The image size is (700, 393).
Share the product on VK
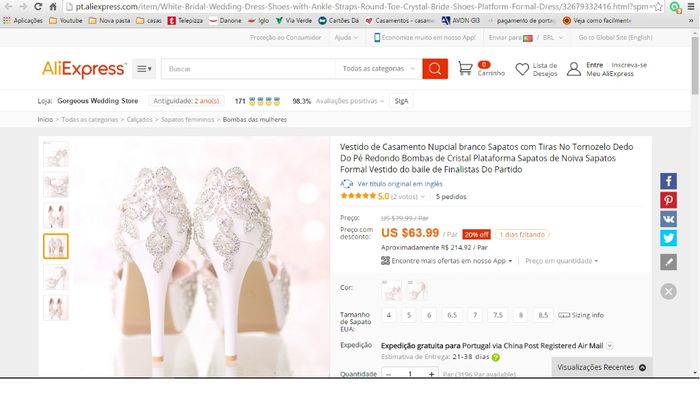coord(668,219)
